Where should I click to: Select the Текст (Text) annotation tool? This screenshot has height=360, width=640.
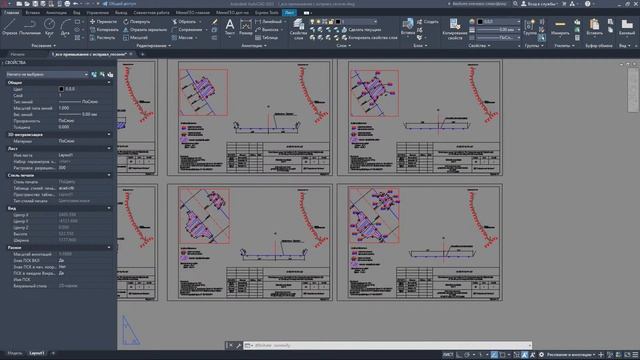[x=230, y=27]
